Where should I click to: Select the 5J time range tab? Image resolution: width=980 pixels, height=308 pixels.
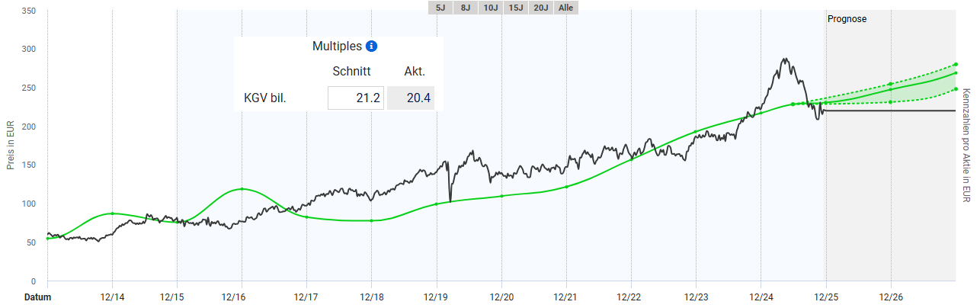point(441,8)
